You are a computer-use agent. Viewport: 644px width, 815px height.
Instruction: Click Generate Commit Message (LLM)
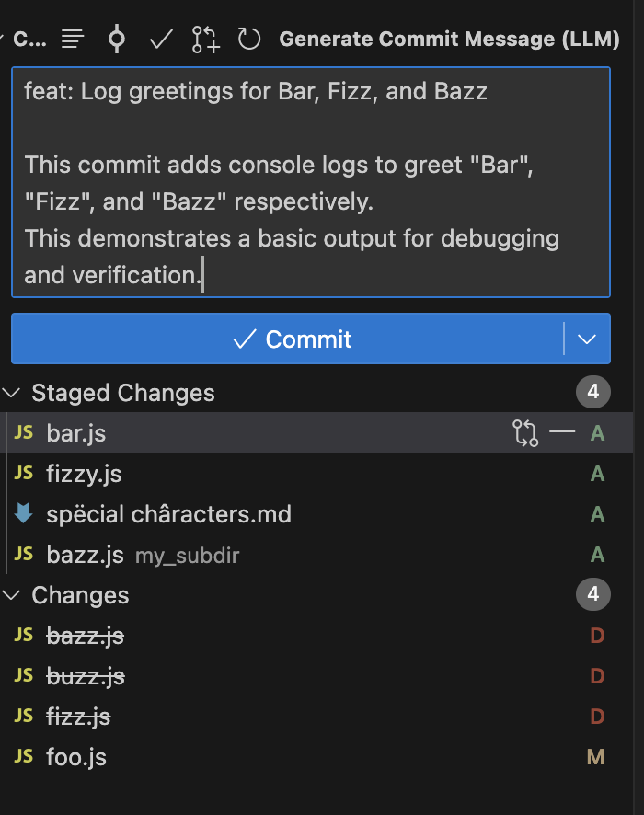(450, 39)
